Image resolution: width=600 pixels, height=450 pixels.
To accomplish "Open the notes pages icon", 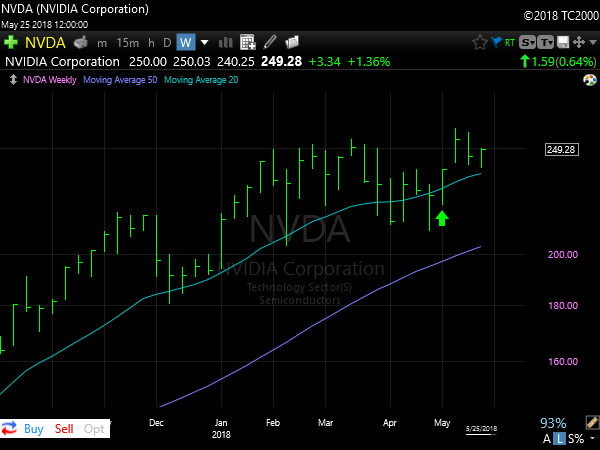I will point(292,42).
